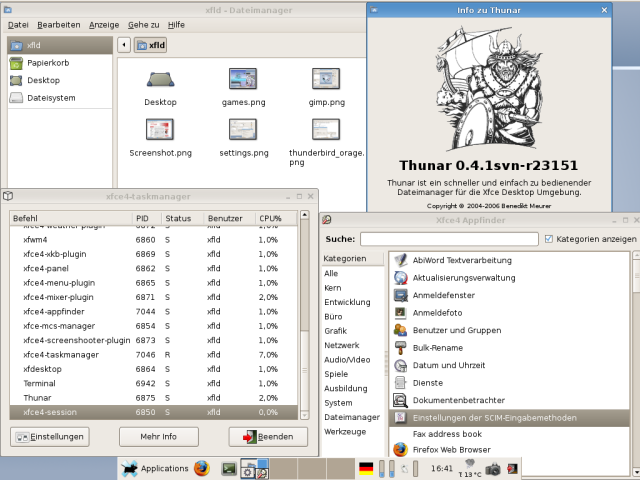The image size is (640, 480).
Task: Select Anmeldefenster in Appfinder
Action: (x=509, y=296)
